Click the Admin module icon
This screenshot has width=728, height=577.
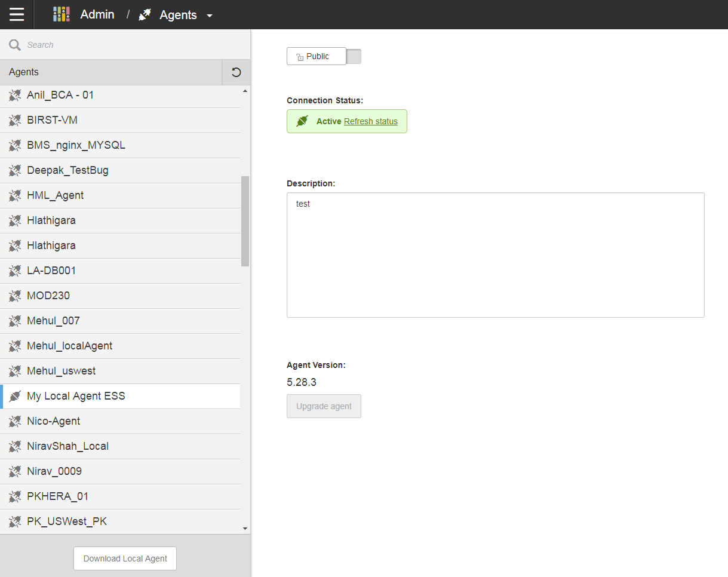(x=62, y=14)
